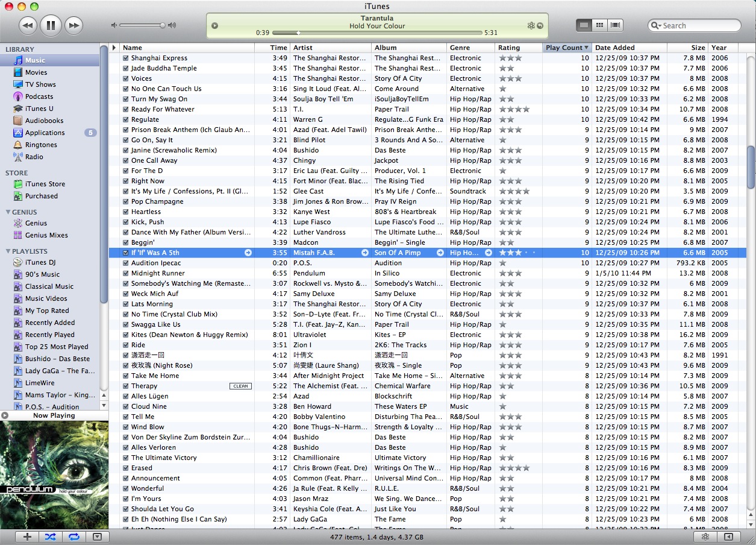This screenshot has width=756, height=545.
Task: Switch to Cover Flow view
Action: coord(615,25)
